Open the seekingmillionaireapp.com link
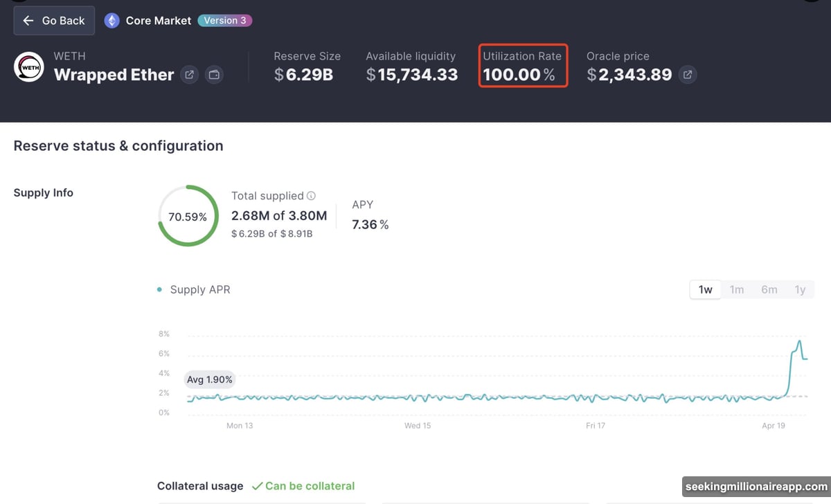This screenshot has height=504, width=831. point(755,486)
